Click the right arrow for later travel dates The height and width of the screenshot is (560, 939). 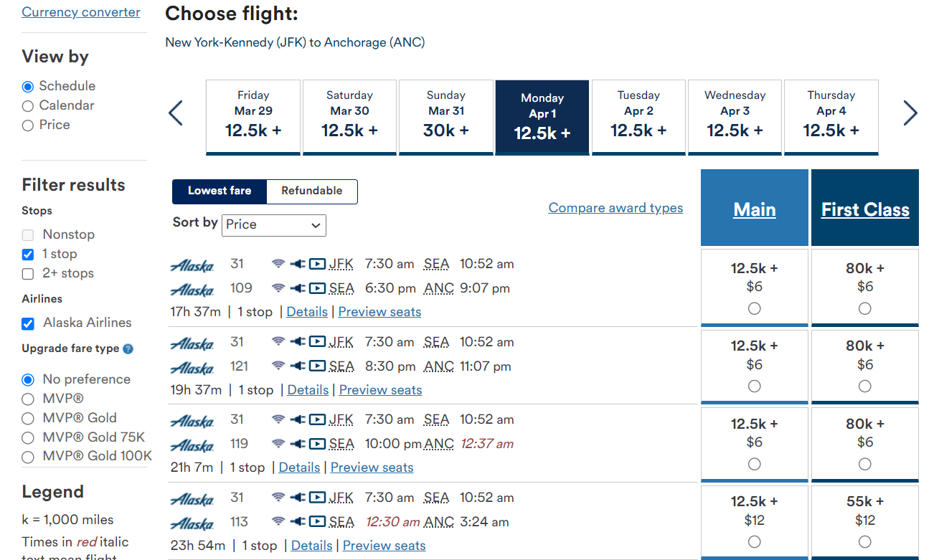coord(910,113)
